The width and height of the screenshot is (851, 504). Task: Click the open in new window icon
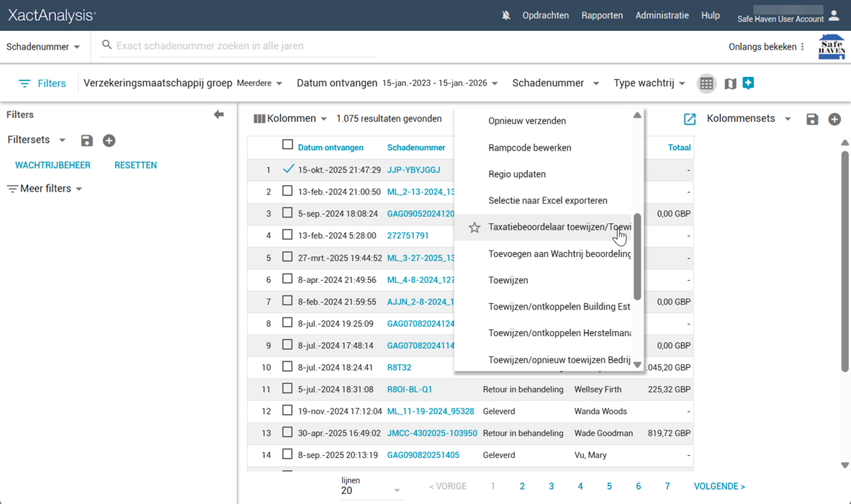pos(690,119)
